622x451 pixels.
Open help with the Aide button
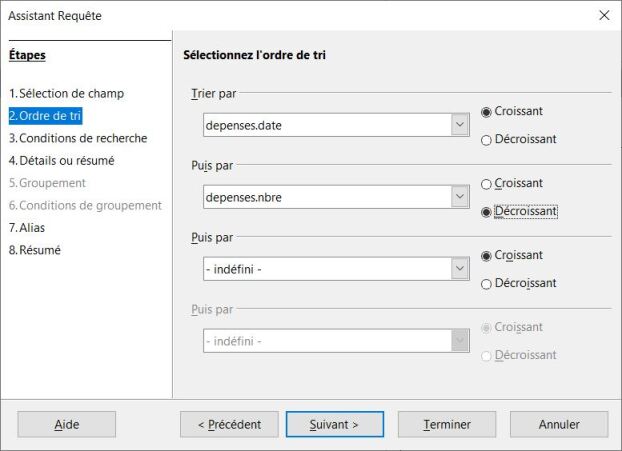coord(67,425)
